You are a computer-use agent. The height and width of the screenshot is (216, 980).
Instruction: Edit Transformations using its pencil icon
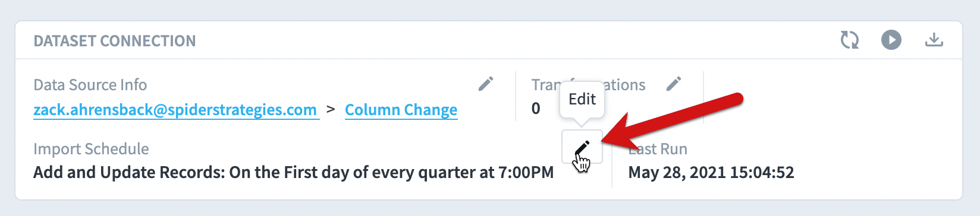pos(674,84)
